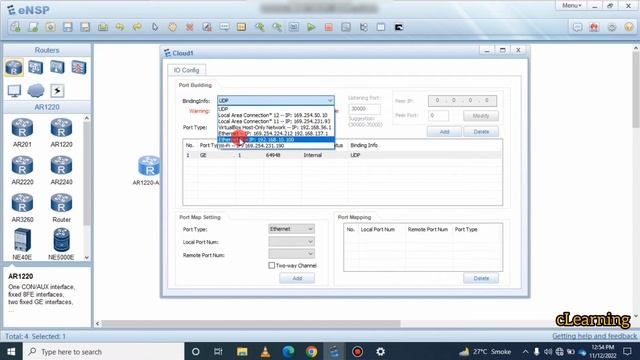Open the Local Port Num dropdown
640x360 pixels.
291,242
